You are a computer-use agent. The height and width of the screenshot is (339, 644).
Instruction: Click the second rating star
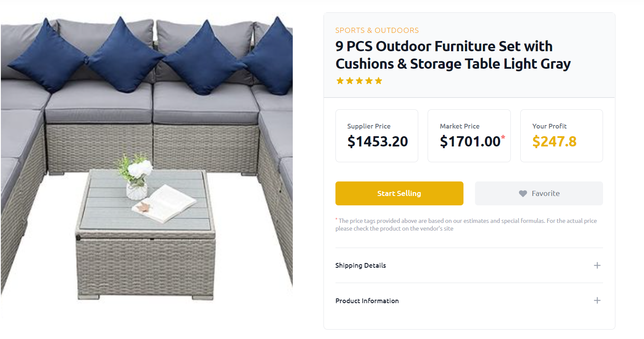pyautogui.click(x=350, y=81)
